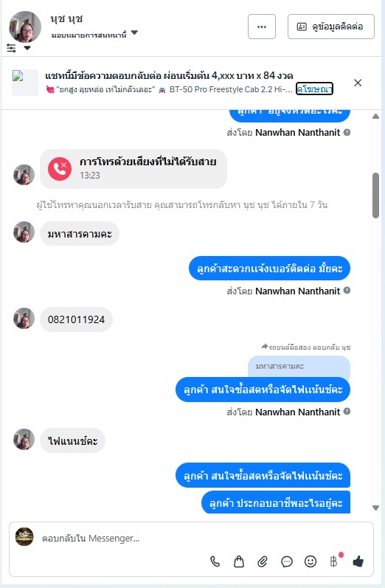Image resolution: width=385 pixels, height=588 pixels.
Task: Attach a file with the paperclip icon
Action: pyautogui.click(x=263, y=561)
